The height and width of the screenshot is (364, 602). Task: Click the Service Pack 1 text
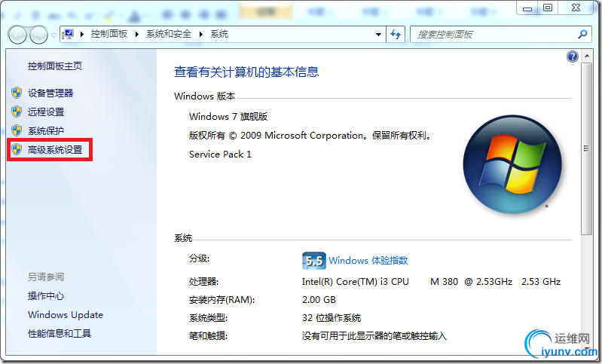(220, 154)
